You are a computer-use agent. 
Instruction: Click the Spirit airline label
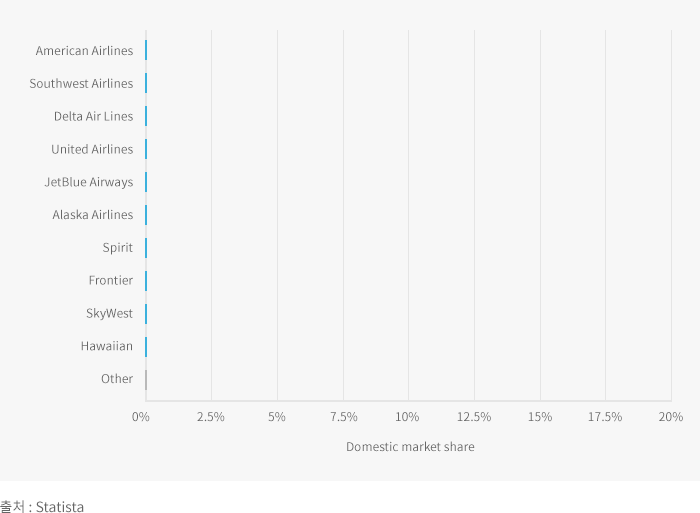point(117,248)
